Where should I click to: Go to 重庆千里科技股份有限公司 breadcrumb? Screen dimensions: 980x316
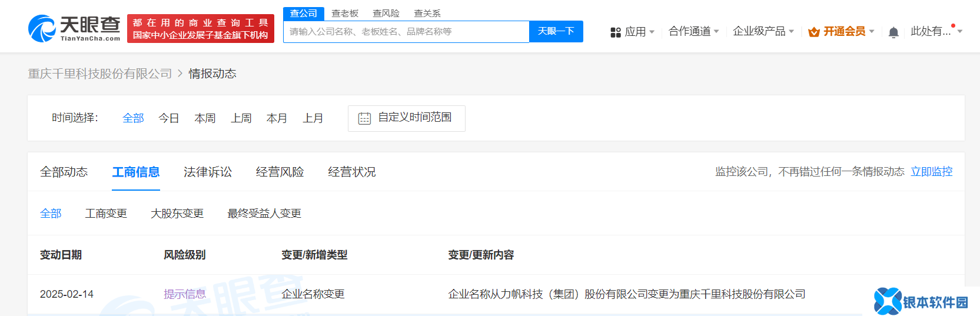[100, 74]
